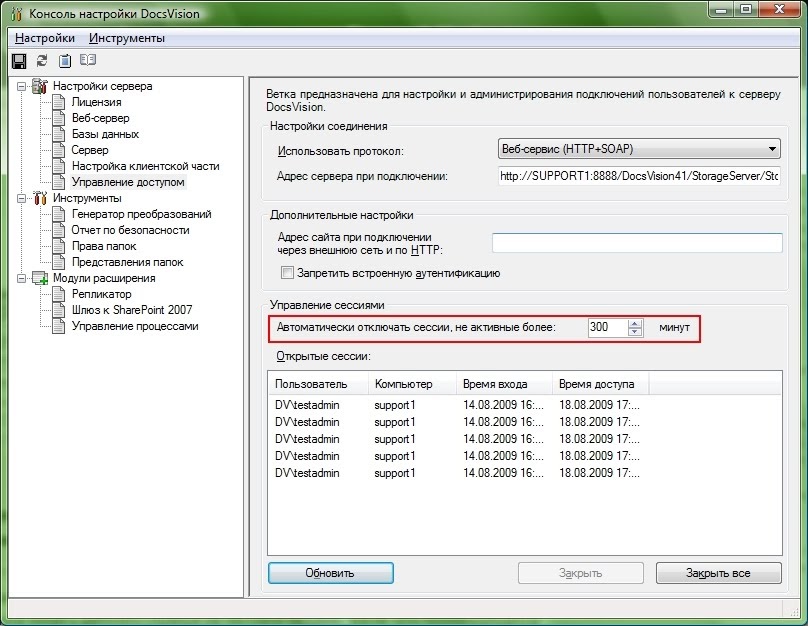The width and height of the screenshot is (808, 626).
Task: Sort sessions by Компьютер column header
Action: coord(412,384)
